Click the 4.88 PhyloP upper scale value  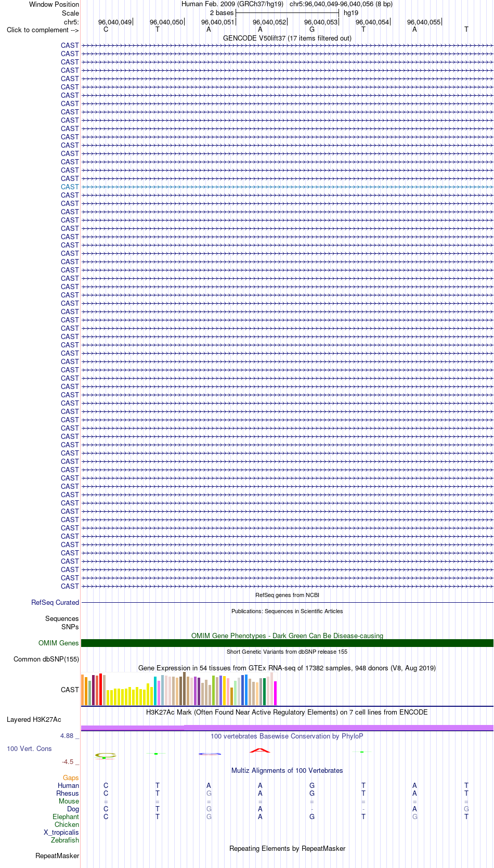tap(69, 735)
